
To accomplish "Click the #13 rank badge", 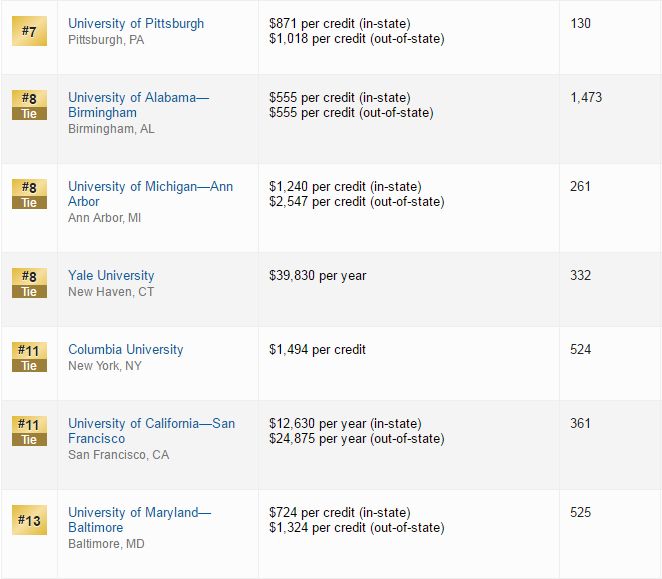I will point(29,520).
